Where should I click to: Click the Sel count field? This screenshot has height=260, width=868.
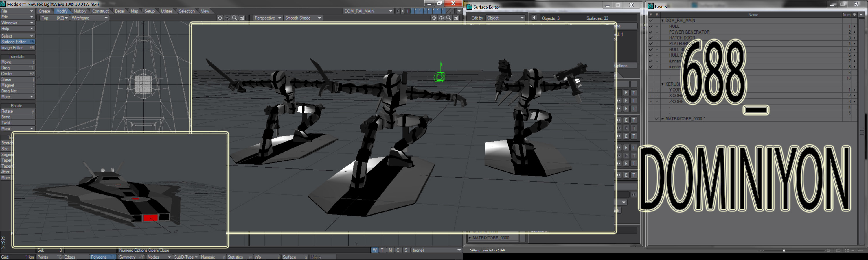pos(50,250)
